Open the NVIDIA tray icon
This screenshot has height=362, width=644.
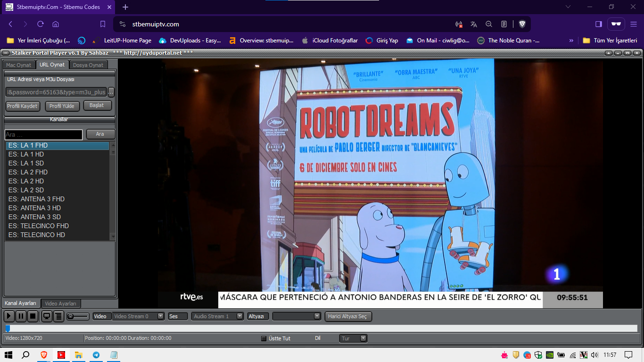pos(550,355)
